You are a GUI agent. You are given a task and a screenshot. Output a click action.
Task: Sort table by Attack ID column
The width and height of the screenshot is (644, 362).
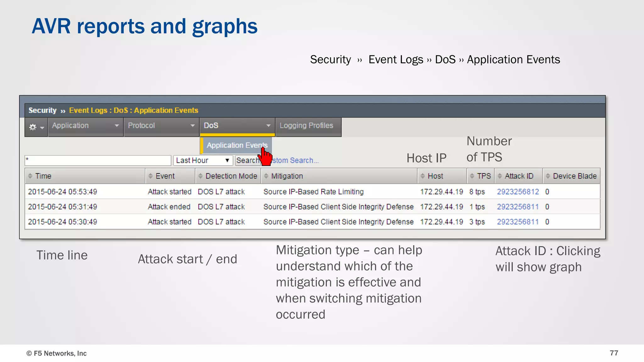click(519, 176)
